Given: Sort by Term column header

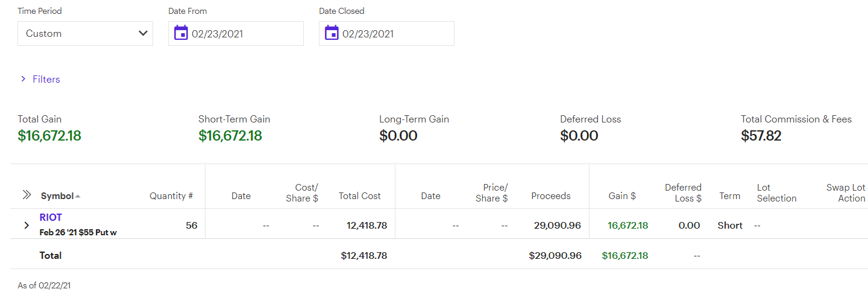Looking at the screenshot, I should pos(729,195).
